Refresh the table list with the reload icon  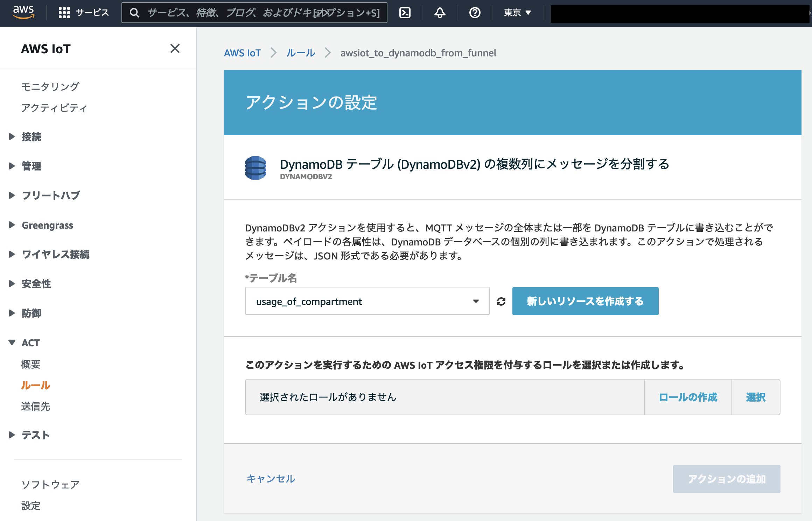501,301
